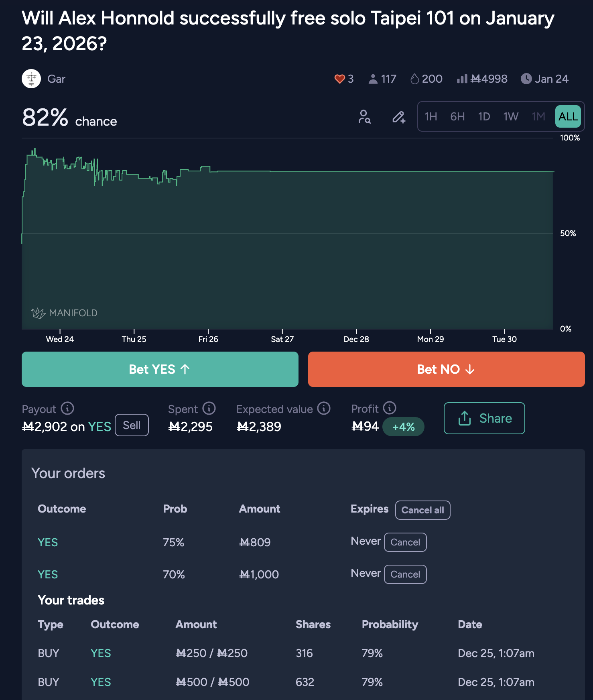Click the +4% profit badge
Screen dimensions: 593x700
(403, 427)
